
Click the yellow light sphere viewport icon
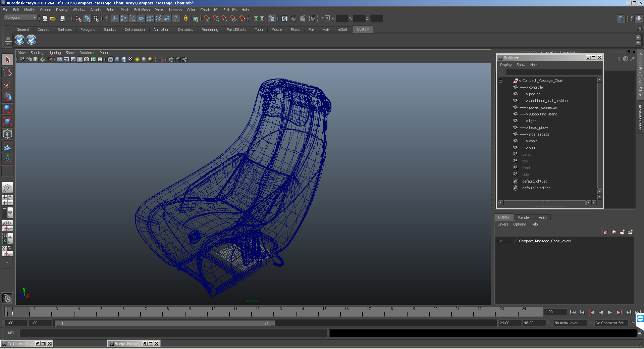tap(137, 59)
